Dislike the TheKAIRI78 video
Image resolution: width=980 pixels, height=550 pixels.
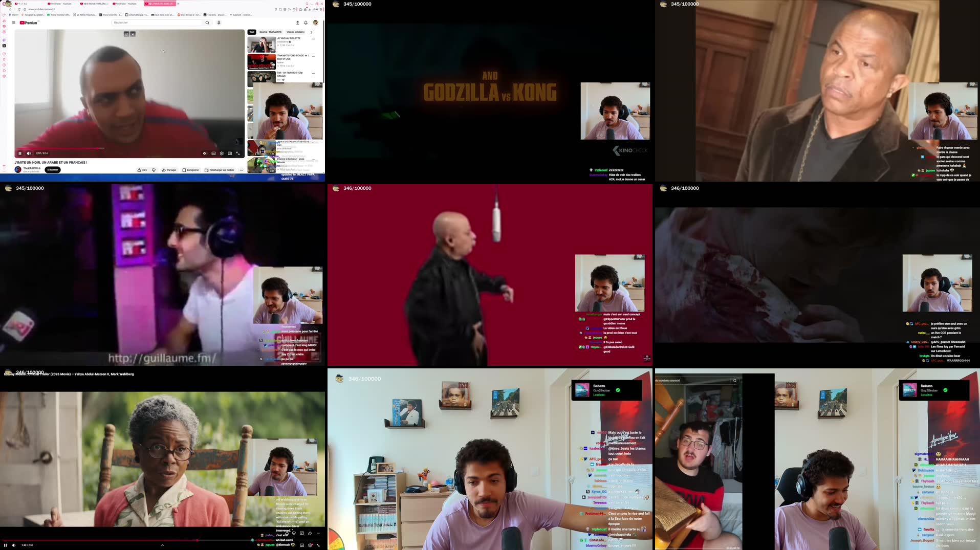(x=154, y=170)
